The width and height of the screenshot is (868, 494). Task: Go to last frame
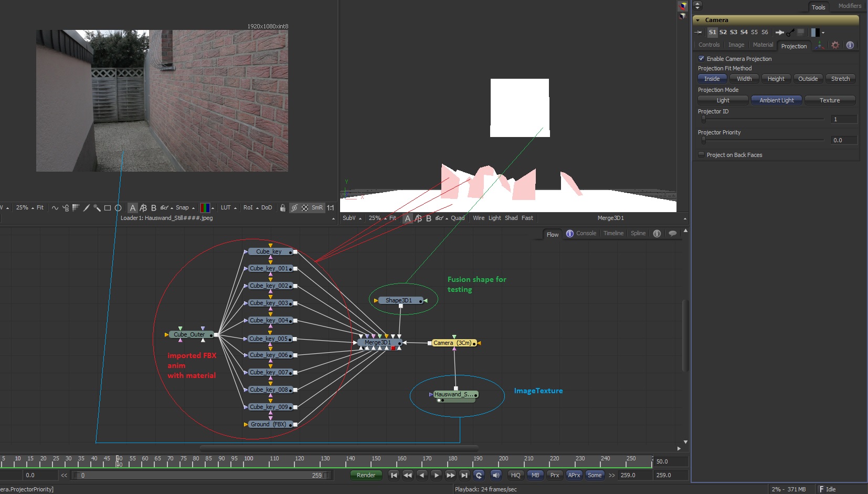click(x=464, y=475)
